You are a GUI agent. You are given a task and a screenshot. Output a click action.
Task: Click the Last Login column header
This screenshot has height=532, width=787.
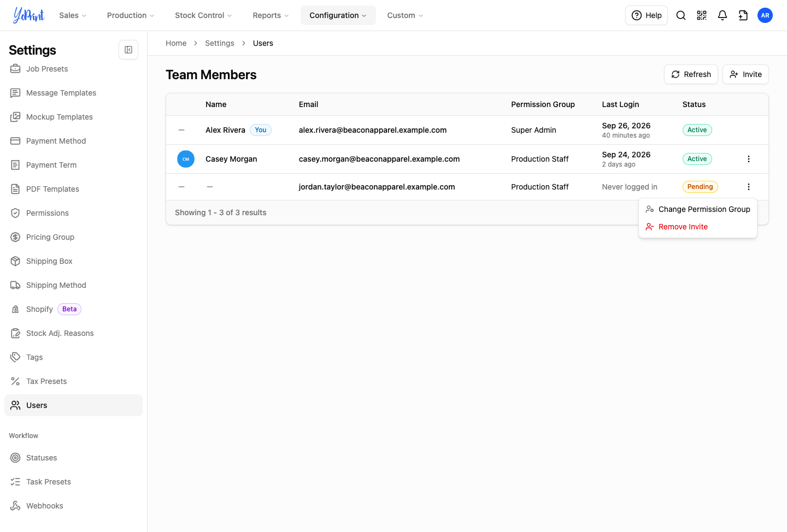tap(620, 104)
